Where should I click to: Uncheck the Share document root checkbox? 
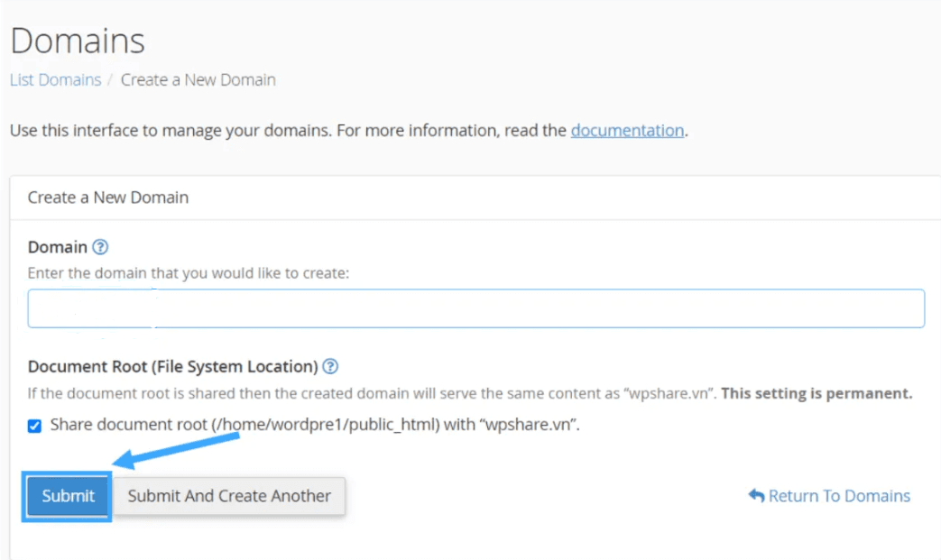(34, 426)
